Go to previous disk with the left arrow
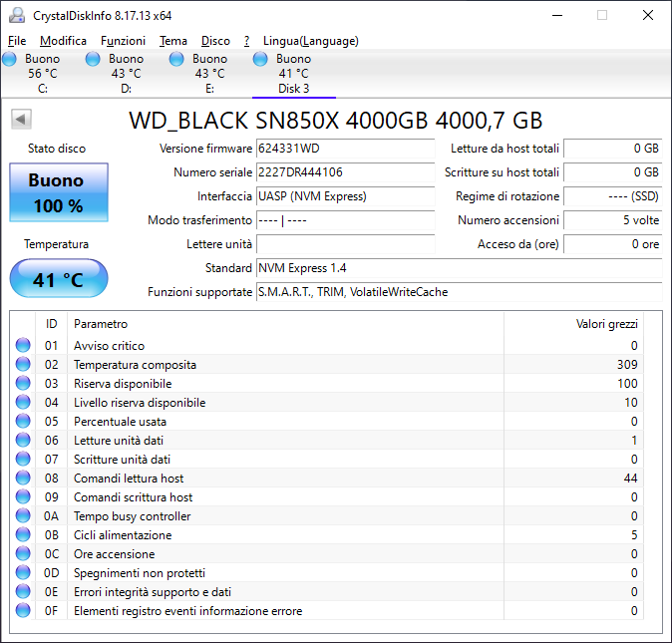Screen dimensions: 672x643 click(21, 119)
